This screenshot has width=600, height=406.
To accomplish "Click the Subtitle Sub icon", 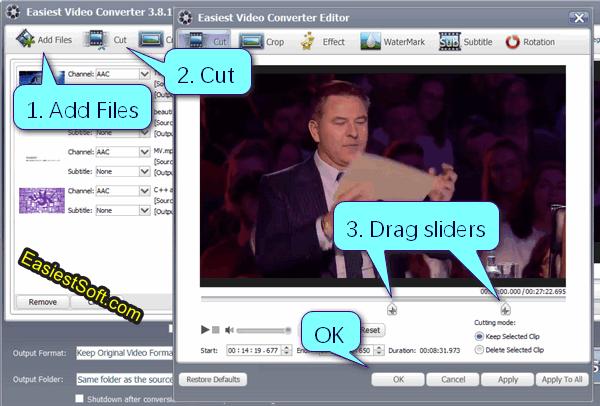I will [x=449, y=41].
